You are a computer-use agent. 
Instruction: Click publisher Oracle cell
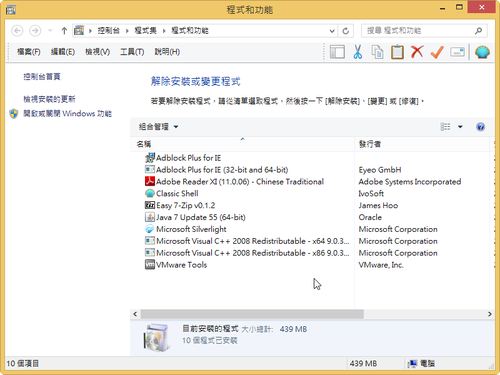[x=370, y=217]
